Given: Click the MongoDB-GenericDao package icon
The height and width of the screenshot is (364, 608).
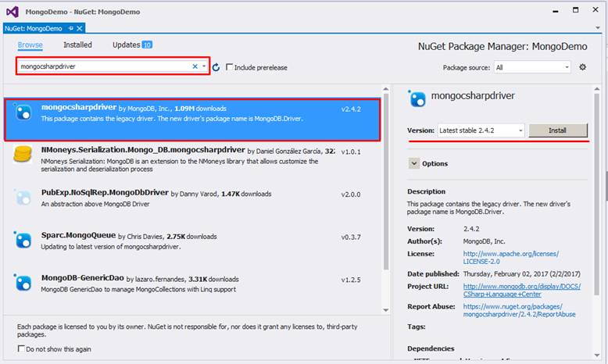Looking at the screenshot, I should pos(23,282).
